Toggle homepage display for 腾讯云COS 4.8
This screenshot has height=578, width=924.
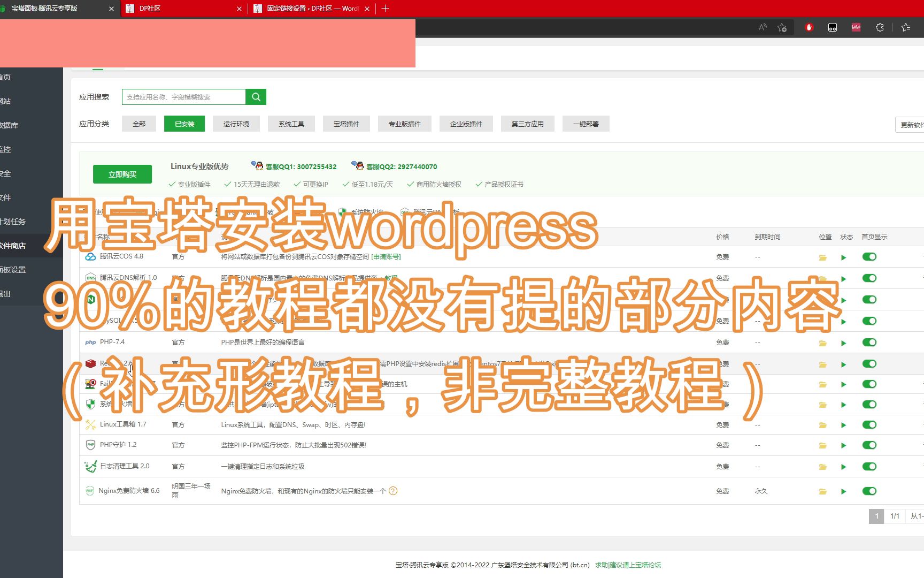pyautogui.click(x=869, y=257)
